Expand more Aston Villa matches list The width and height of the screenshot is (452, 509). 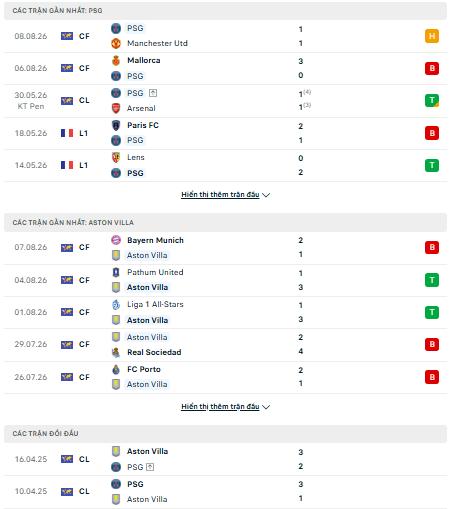(220, 407)
